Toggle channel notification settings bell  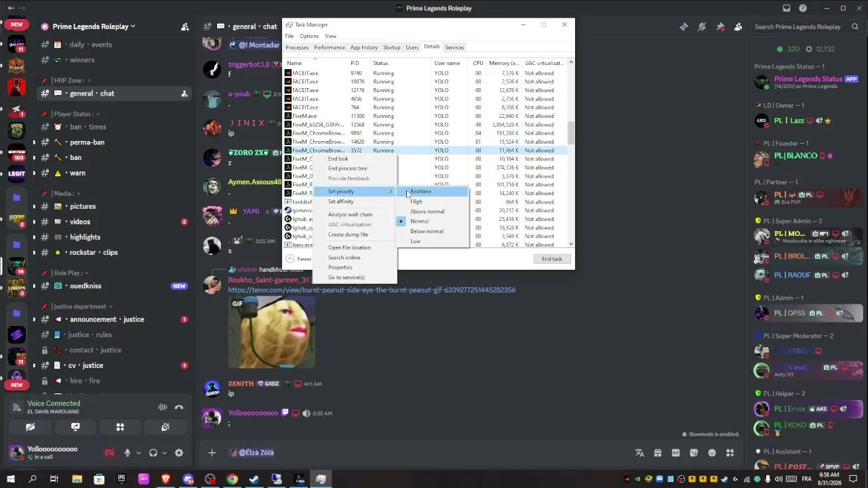coord(702,26)
